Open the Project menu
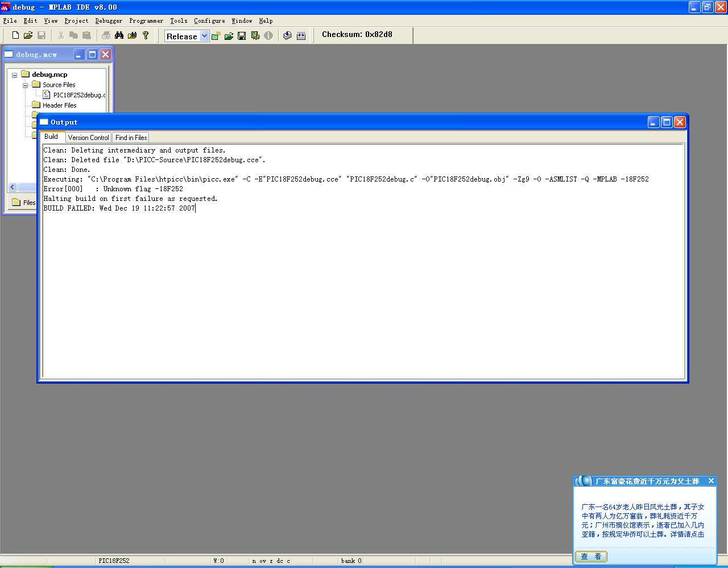This screenshot has height=568, width=728. coord(76,20)
